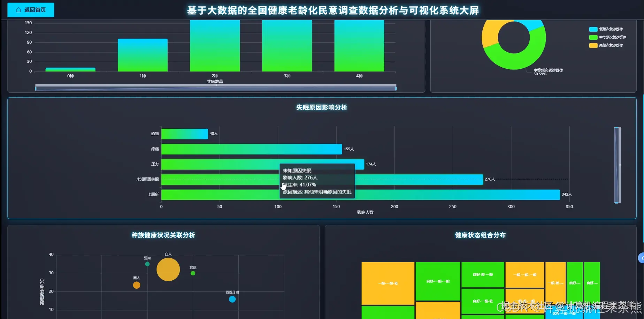Click the 药物 bar showing 40人
Image resolution: width=644 pixels, height=319 pixels.
click(185, 134)
